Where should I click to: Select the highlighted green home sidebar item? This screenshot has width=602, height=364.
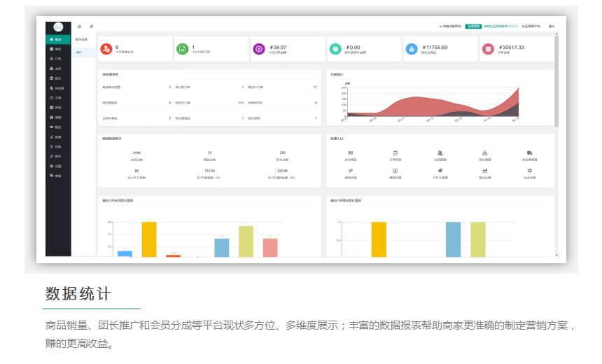57,39
